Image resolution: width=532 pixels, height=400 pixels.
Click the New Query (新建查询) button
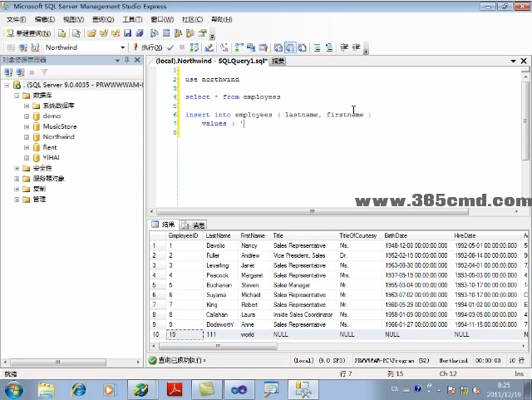click(29, 33)
